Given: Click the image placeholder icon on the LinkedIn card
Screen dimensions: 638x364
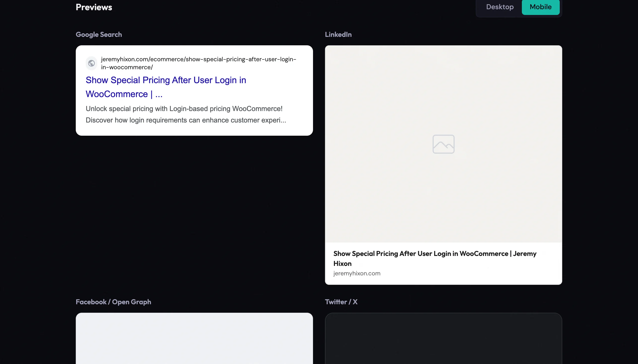Looking at the screenshot, I should pyautogui.click(x=443, y=144).
